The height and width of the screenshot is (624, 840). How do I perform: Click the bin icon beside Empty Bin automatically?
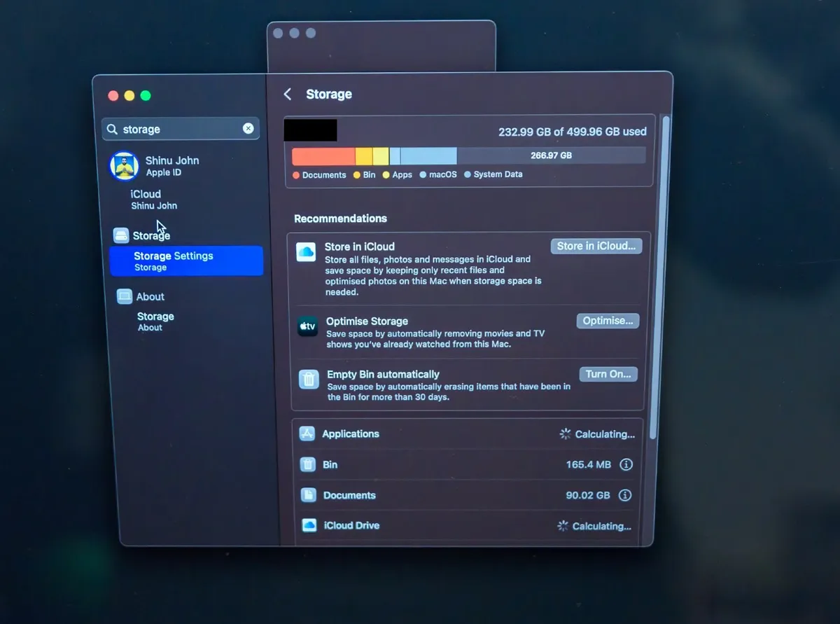point(309,379)
